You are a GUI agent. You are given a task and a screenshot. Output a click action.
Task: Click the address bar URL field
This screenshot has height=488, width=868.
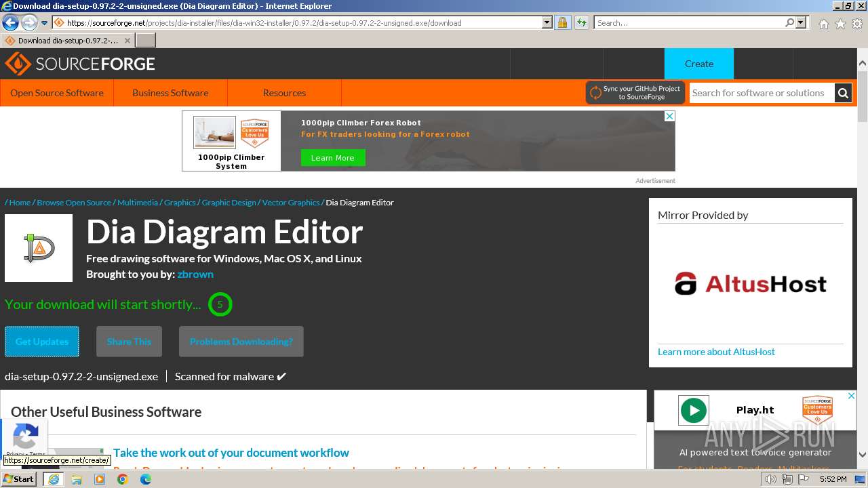(297, 23)
